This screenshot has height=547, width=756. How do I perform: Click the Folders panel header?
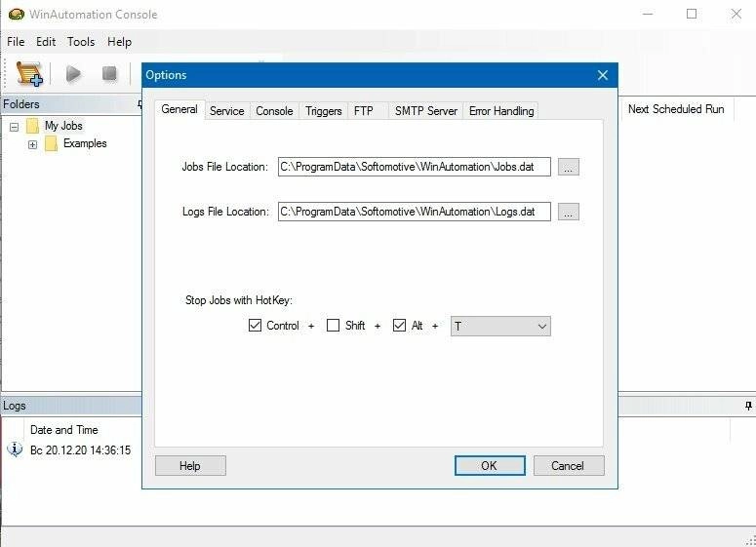71,104
